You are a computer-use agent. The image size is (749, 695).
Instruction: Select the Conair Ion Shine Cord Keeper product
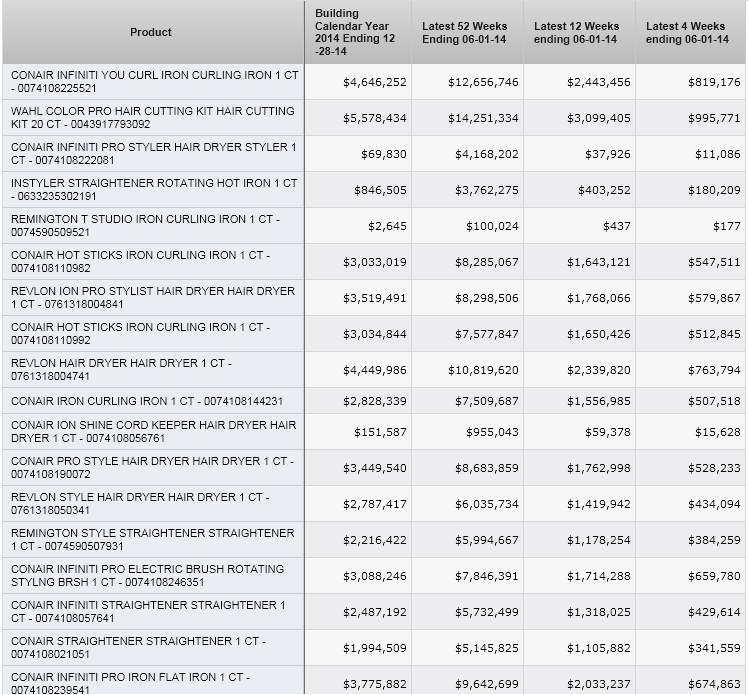coord(153,432)
